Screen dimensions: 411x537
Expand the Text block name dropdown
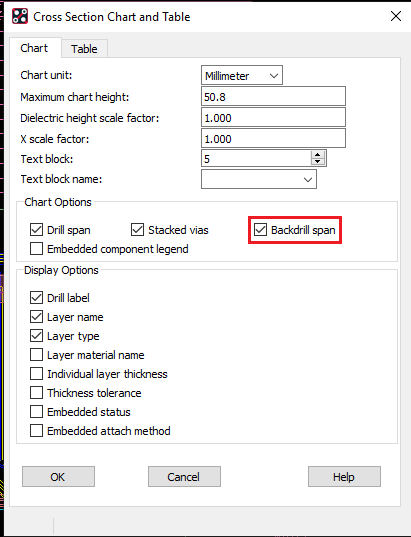(x=259, y=179)
